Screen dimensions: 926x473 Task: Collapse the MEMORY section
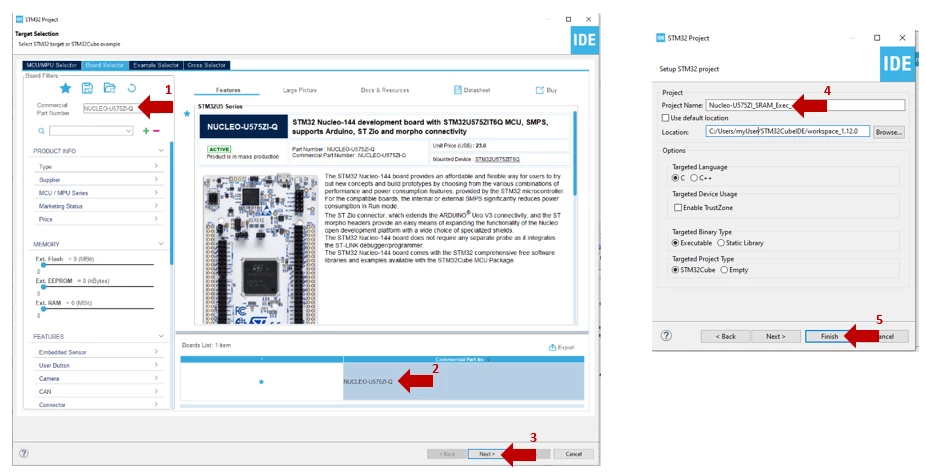(x=161, y=244)
